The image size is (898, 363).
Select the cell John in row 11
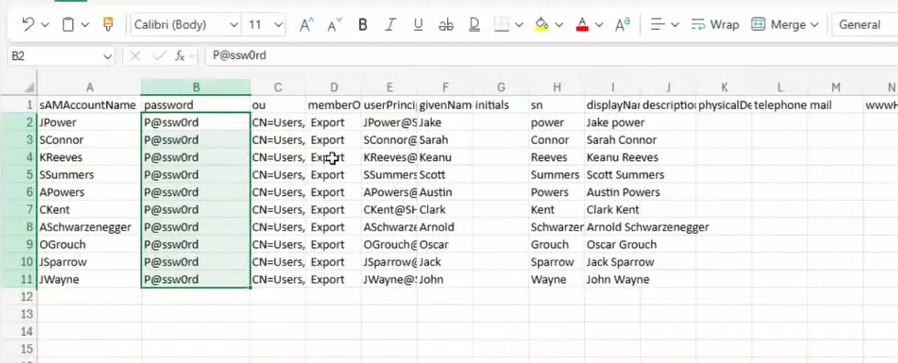[445, 279]
